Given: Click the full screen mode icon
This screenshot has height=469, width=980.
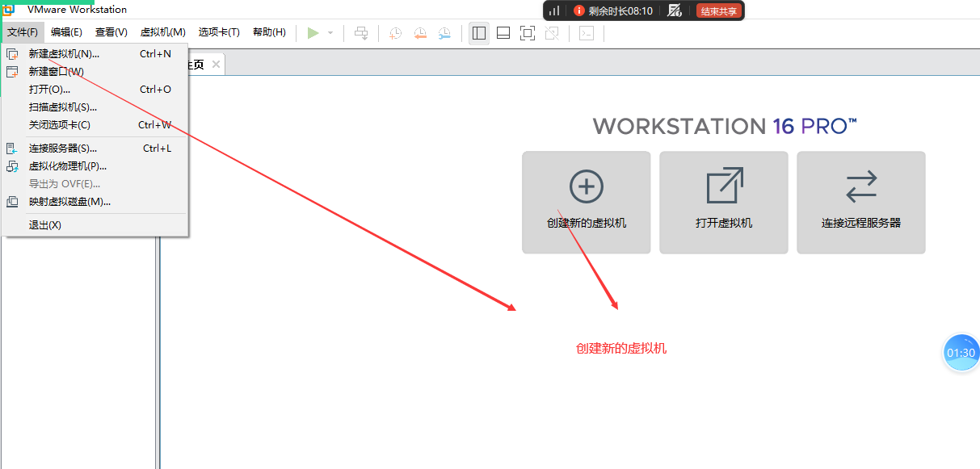Looking at the screenshot, I should click(528, 33).
